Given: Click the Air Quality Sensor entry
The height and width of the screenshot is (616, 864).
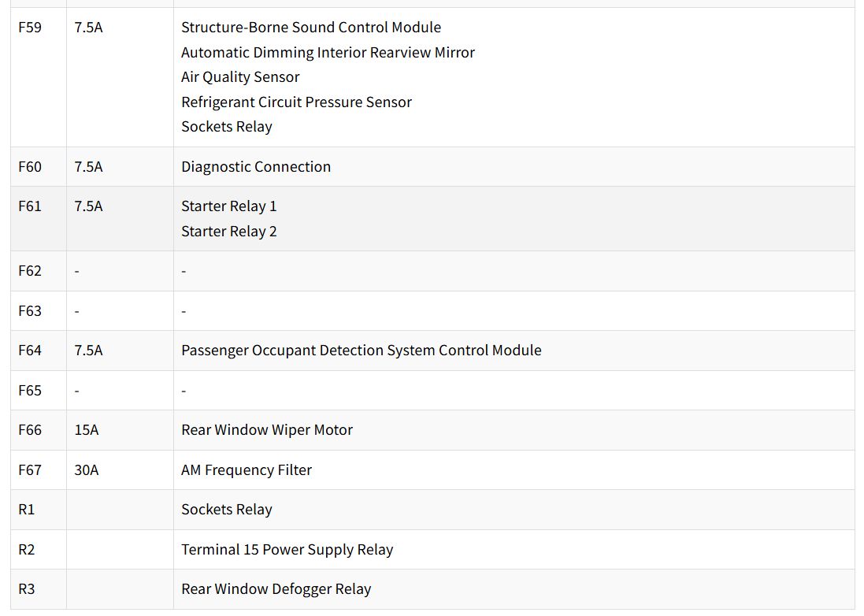Looking at the screenshot, I should pyautogui.click(x=240, y=77).
